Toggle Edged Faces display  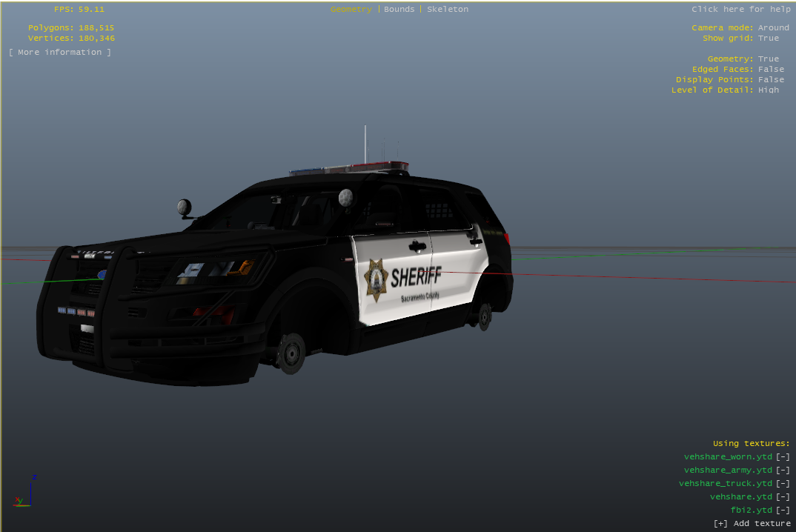point(771,69)
